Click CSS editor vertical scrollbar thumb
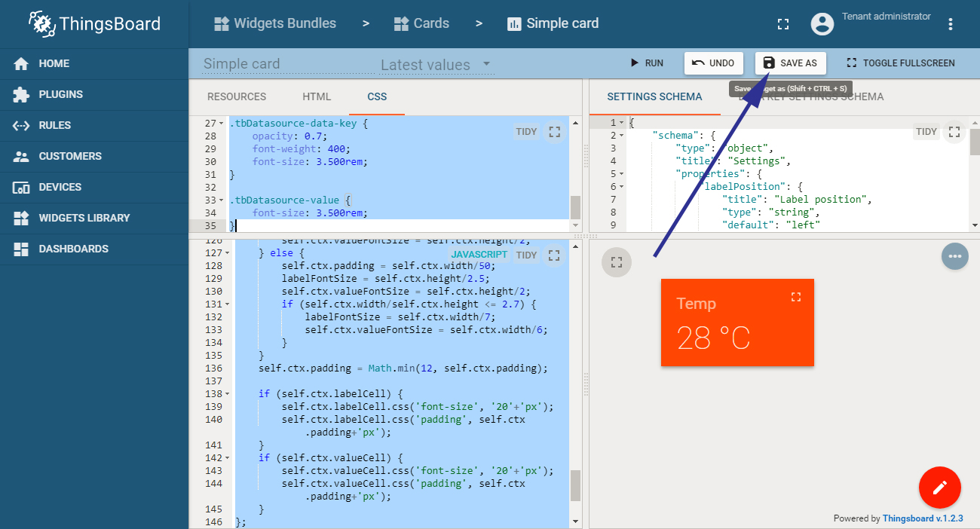 click(x=575, y=206)
